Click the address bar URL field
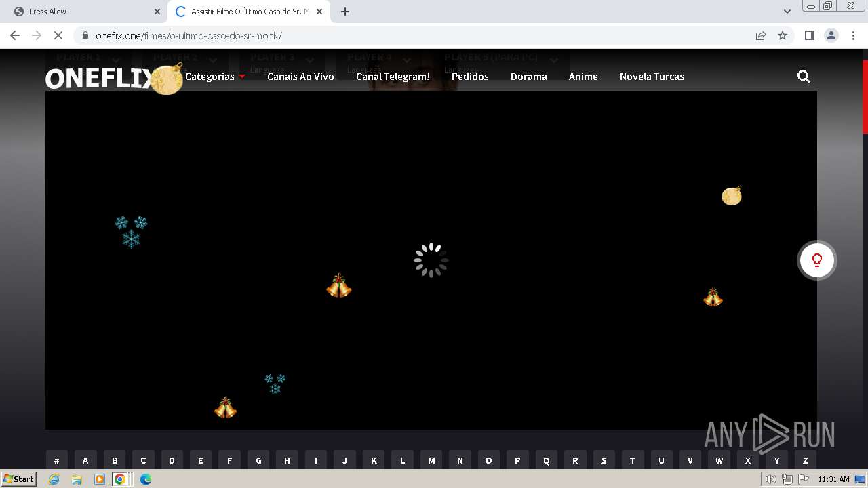Screen dimensions: 868x488 (414, 35)
